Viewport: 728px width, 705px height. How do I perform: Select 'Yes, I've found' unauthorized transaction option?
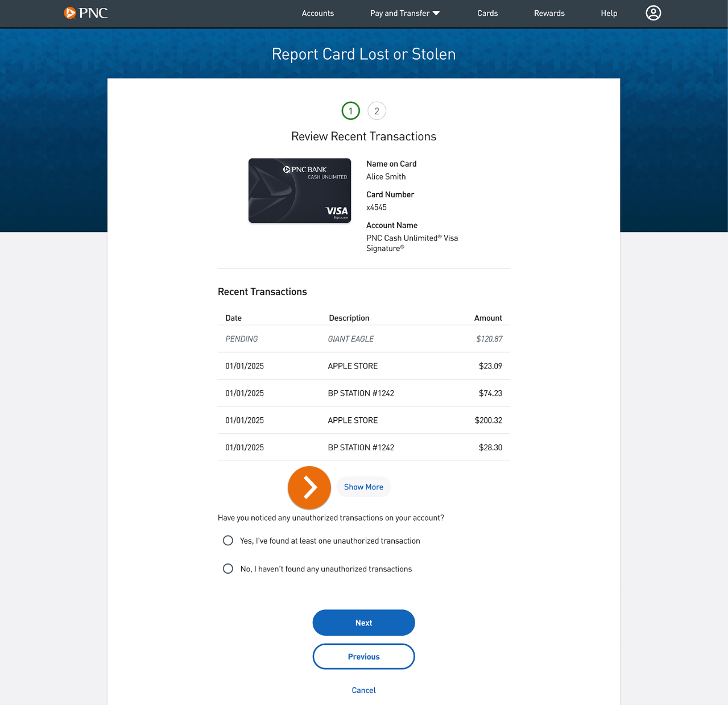click(228, 541)
